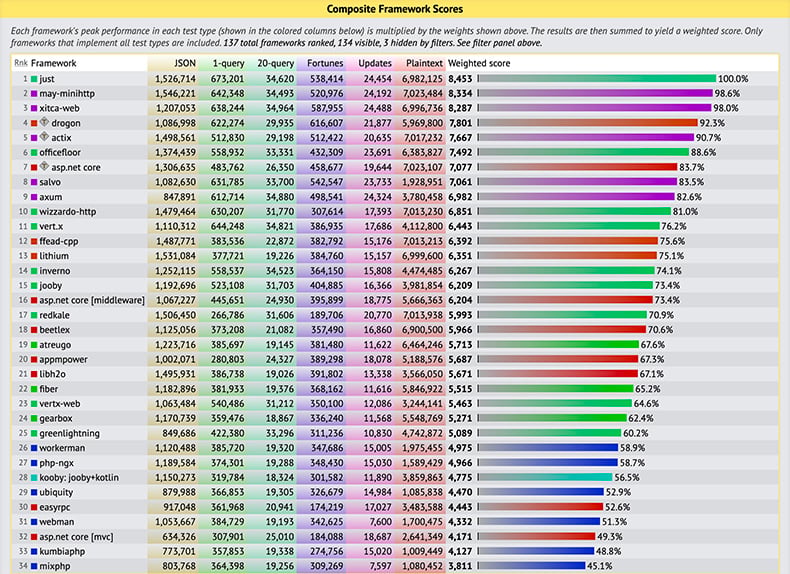Open the vertx-web framework link
This screenshot has height=574, width=790.
tap(59, 404)
